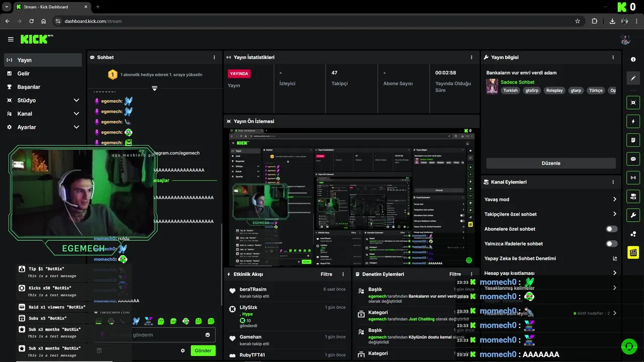Expand the Ayarlar sidebar section

76,127
